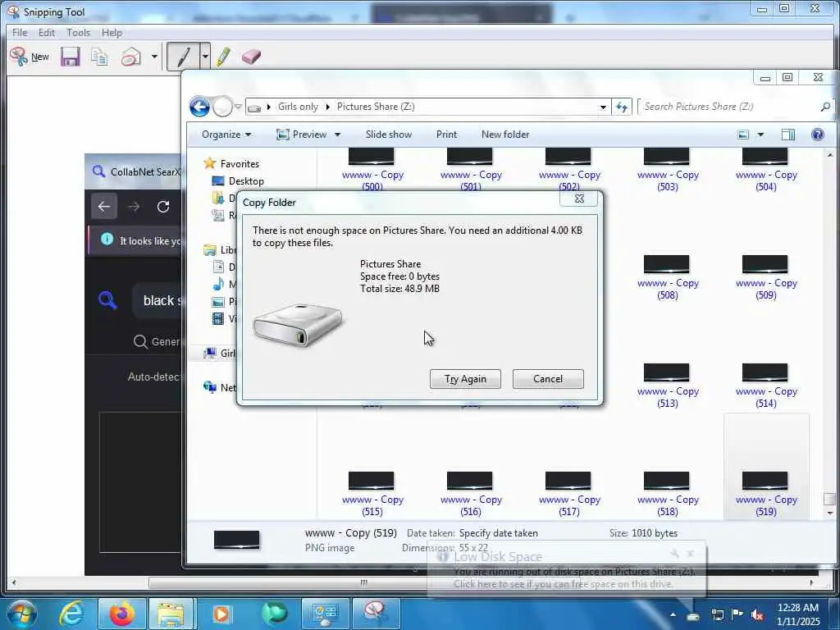This screenshot has height=630, width=840.
Task: Select Desktop in navigation pane
Action: (246, 181)
